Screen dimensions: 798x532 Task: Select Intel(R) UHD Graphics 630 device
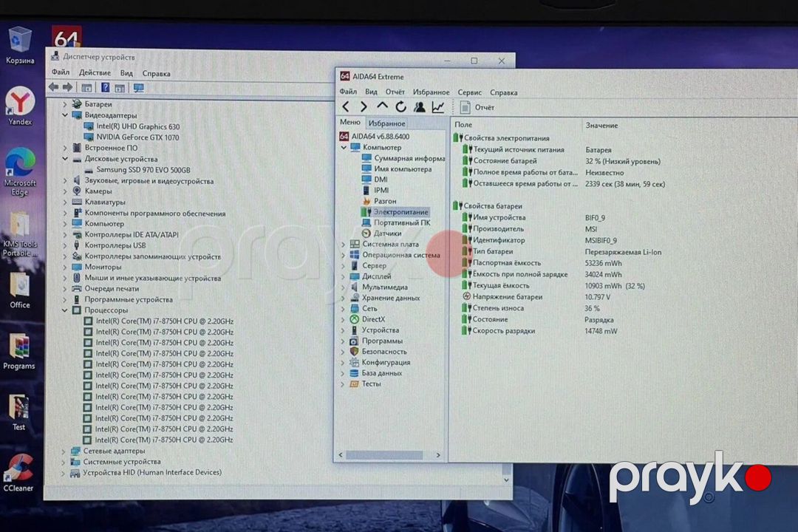click(x=138, y=127)
